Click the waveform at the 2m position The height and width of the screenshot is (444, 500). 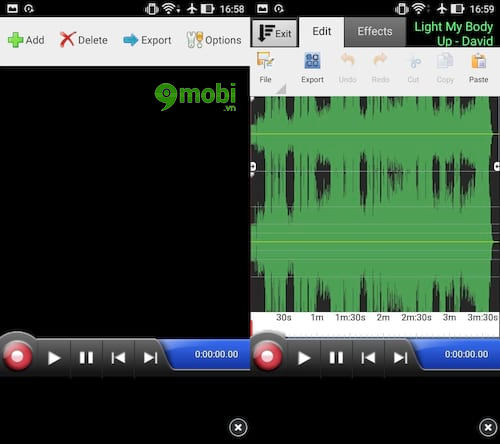383,204
